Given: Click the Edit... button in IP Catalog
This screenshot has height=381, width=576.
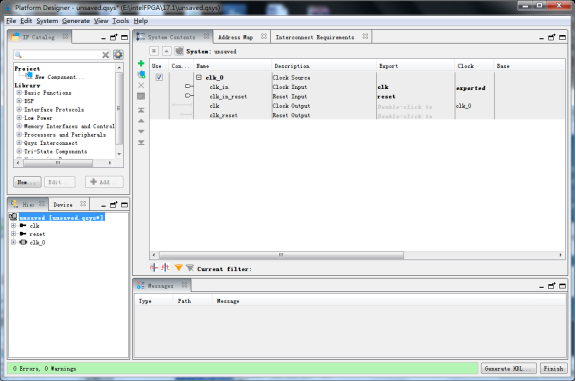Looking at the screenshot, I should [60, 182].
